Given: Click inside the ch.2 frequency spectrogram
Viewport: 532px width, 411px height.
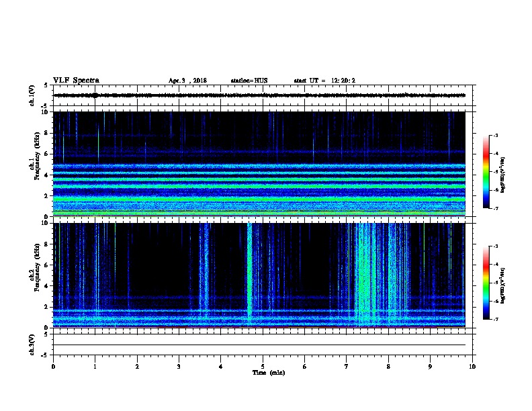Looking at the screenshot, I should [x=259, y=275].
